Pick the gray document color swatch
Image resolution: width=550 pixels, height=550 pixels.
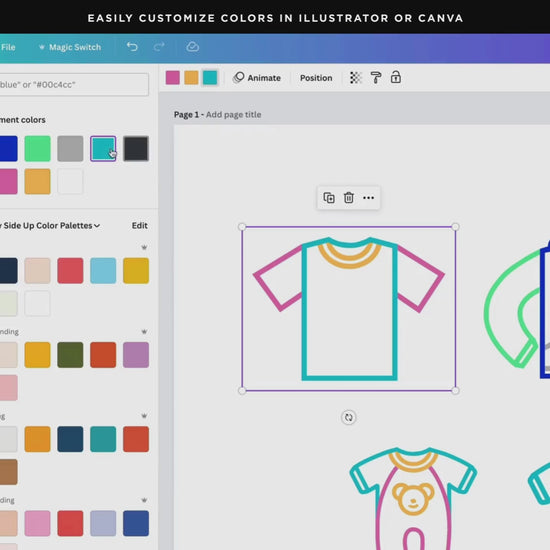[70, 149]
